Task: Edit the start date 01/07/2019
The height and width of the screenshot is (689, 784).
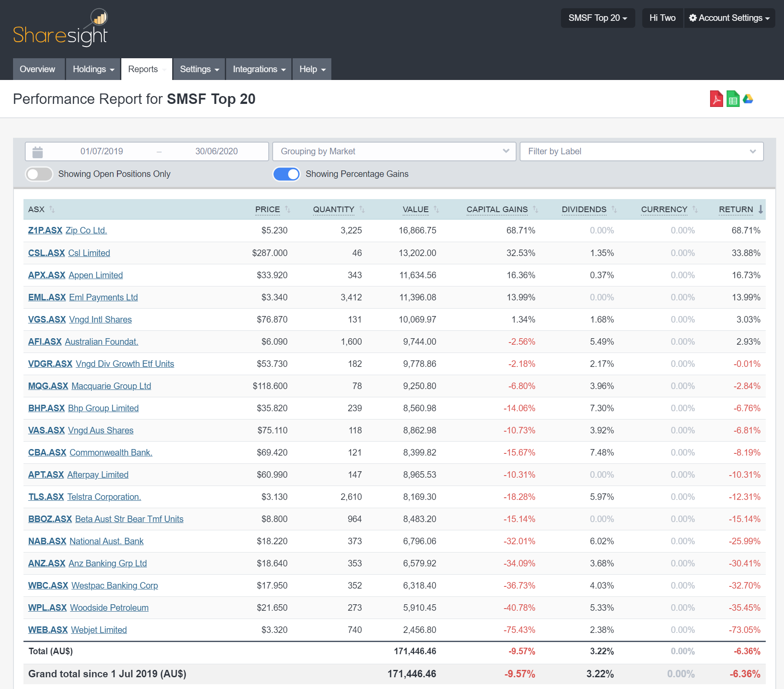Action: pyautogui.click(x=102, y=152)
